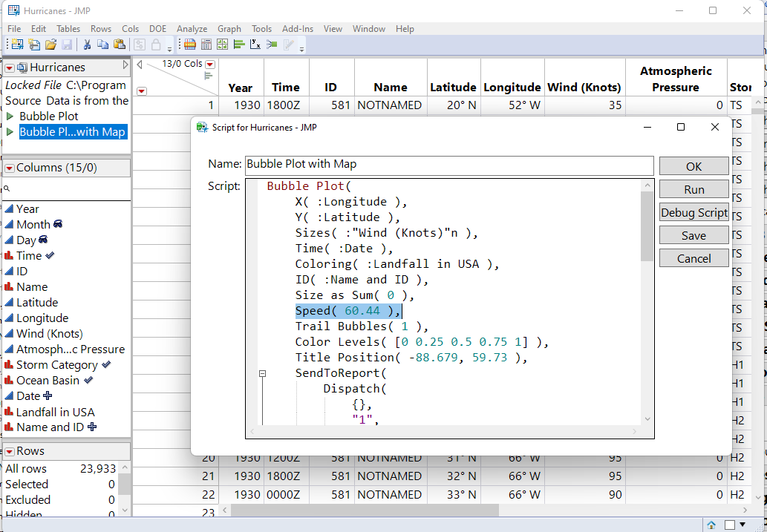Image resolution: width=767 pixels, height=532 pixels.
Task: Click the red triangle menu on Hurricanes panel
Action: 9,67
